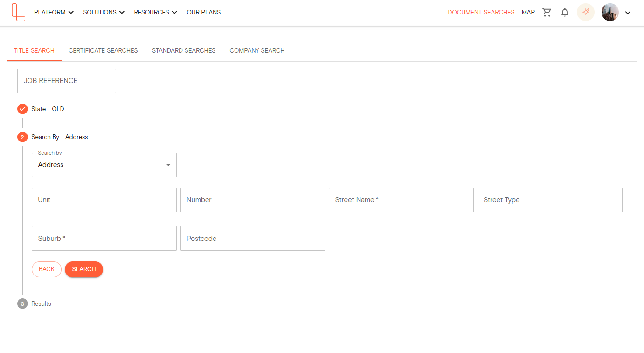Expand the Resources menu
This screenshot has width=644, height=353.
click(x=156, y=12)
